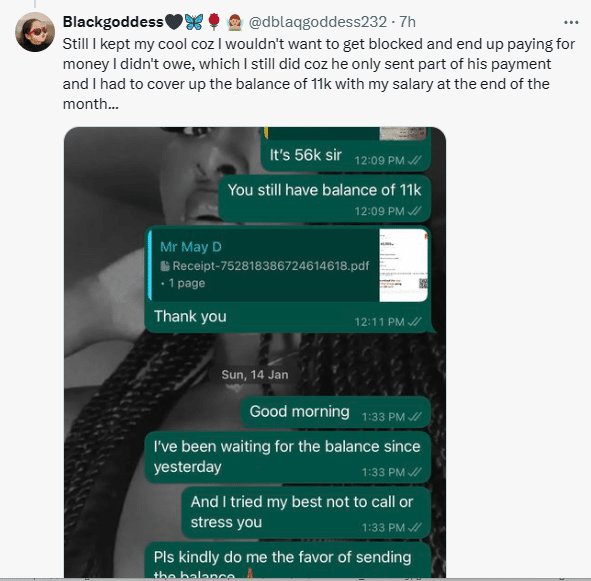Click the black heart emoji in the name
The image size is (591, 581).
click(x=174, y=22)
